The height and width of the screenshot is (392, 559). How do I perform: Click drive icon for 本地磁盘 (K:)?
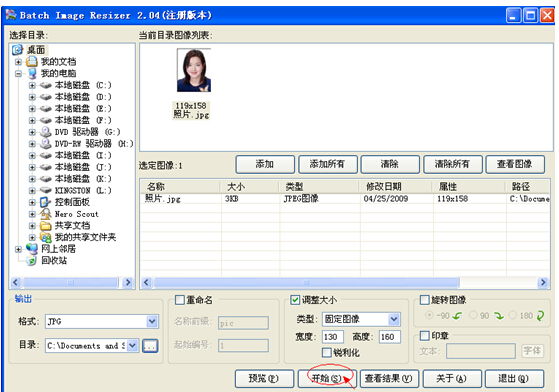click(46, 179)
